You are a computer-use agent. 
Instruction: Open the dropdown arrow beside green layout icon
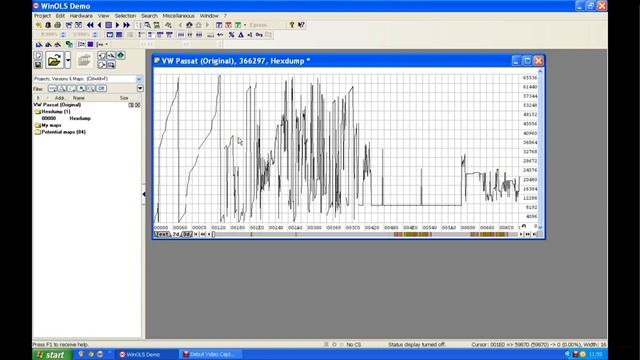245,25
